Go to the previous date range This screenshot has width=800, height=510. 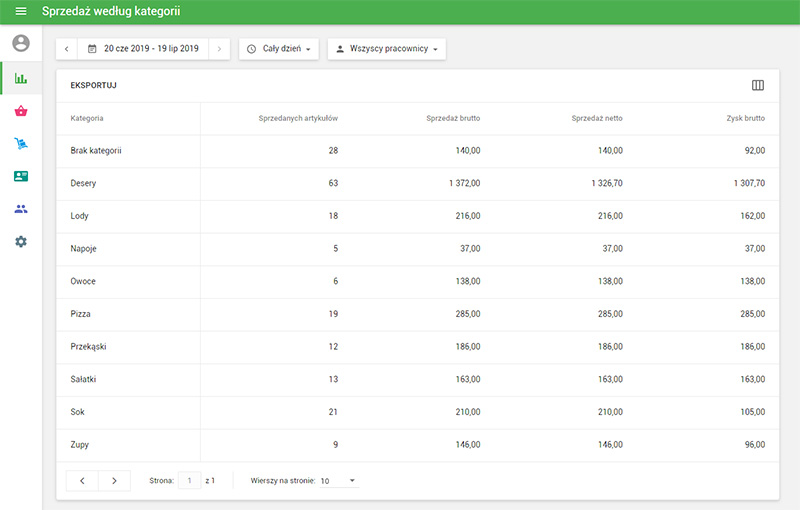click(x=67, y=48)
